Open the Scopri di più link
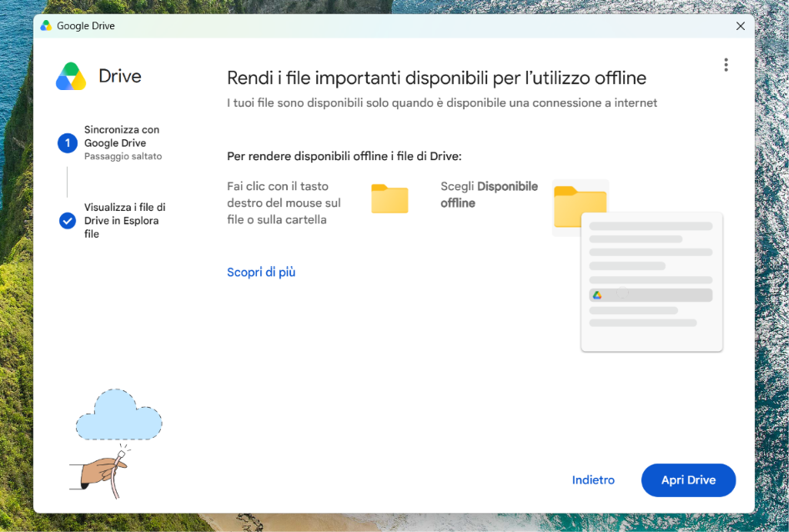789x532 pixels. pos(261,273)
